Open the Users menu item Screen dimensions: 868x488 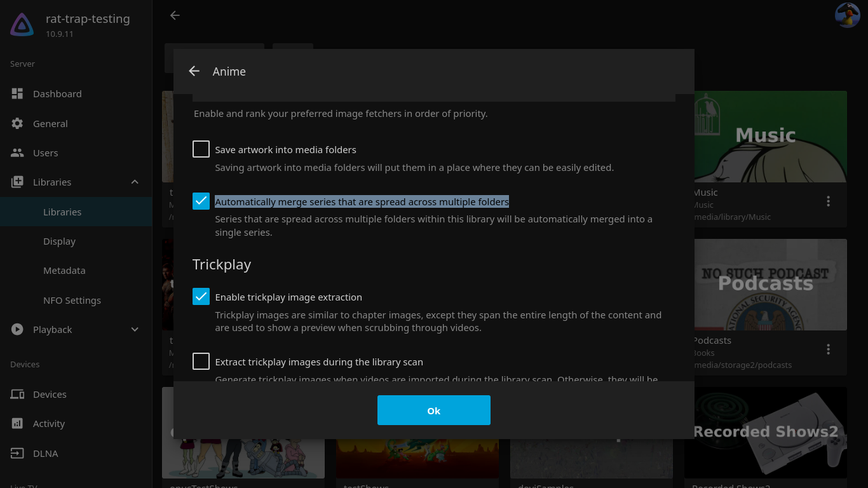click(x=45, y=153)
